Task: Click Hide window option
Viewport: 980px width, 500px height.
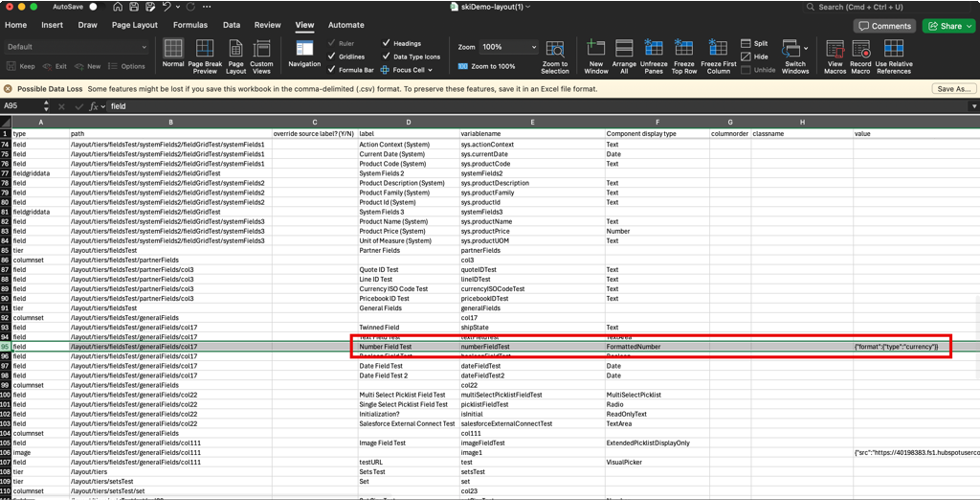Action: point(754,57)
